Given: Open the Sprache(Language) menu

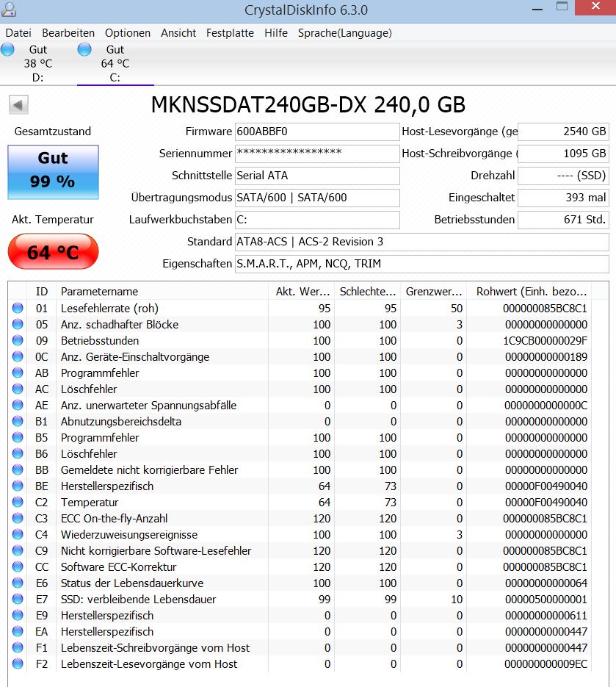Looking at the screenshot, I should (344, 33).
